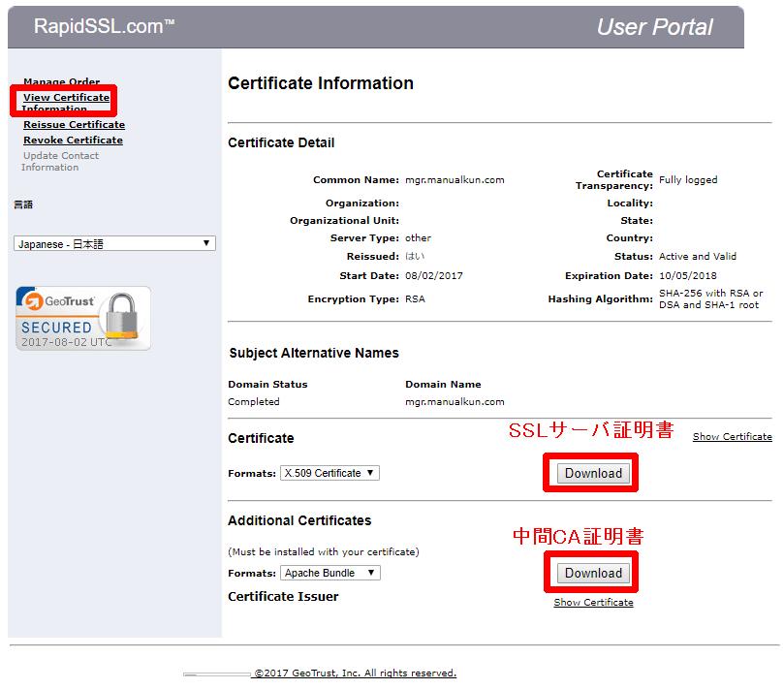Click the Certificate Information page heading
The width and height of the screenshot is (784, 689).
[321, 83]
